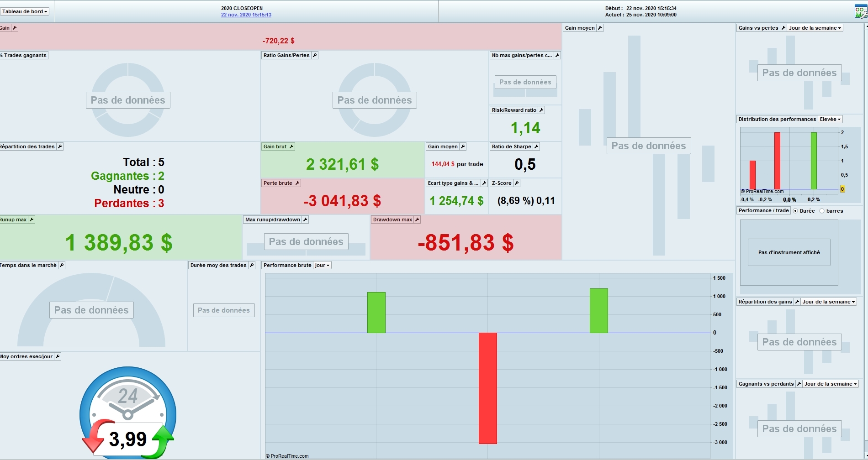The width and height of the screenshot is (868, 460).
Task: Click the green bar in Distribution des performances chart
Action: click(814, 161)
